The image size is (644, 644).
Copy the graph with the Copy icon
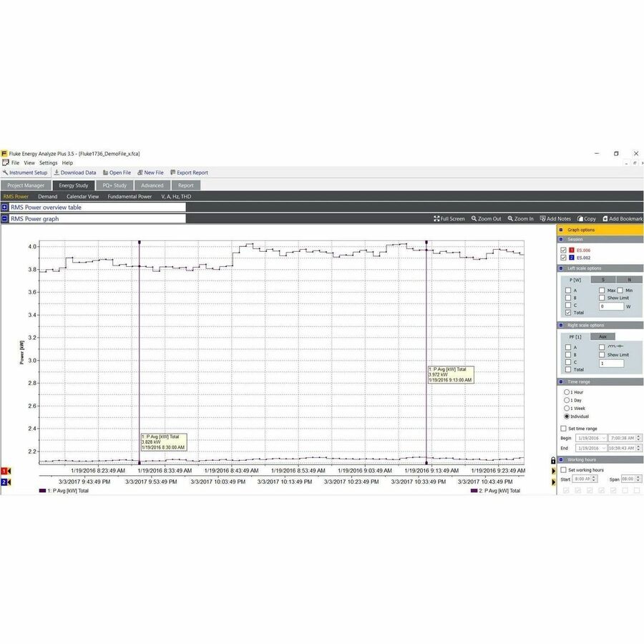point(586,218)
